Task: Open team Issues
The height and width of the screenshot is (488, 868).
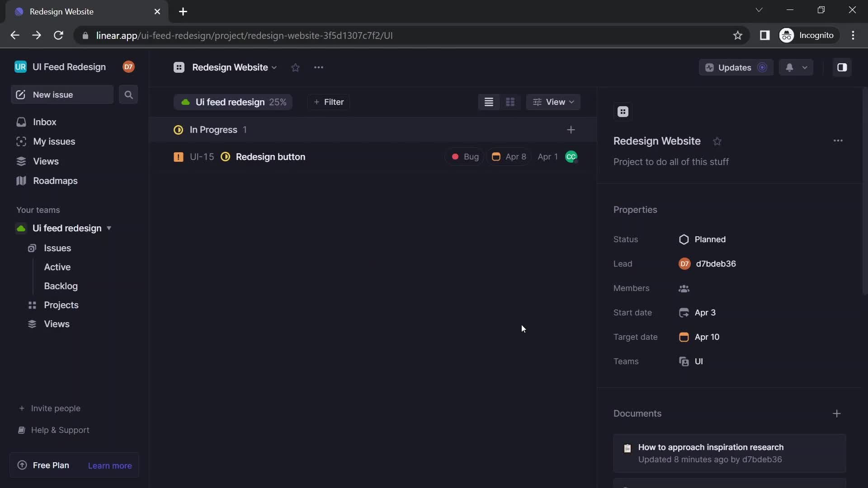Action: [x=57, y=248]
